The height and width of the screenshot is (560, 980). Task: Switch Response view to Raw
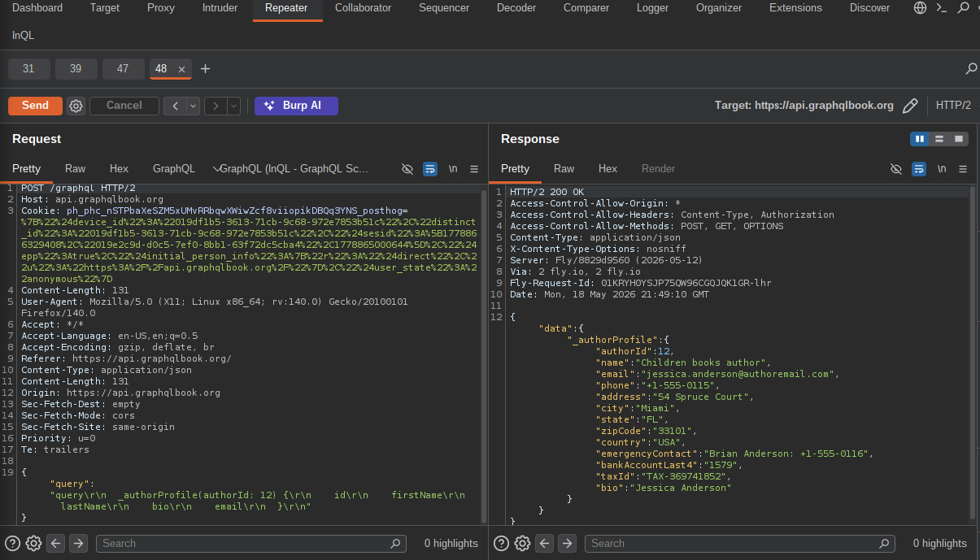coord(564,169)
